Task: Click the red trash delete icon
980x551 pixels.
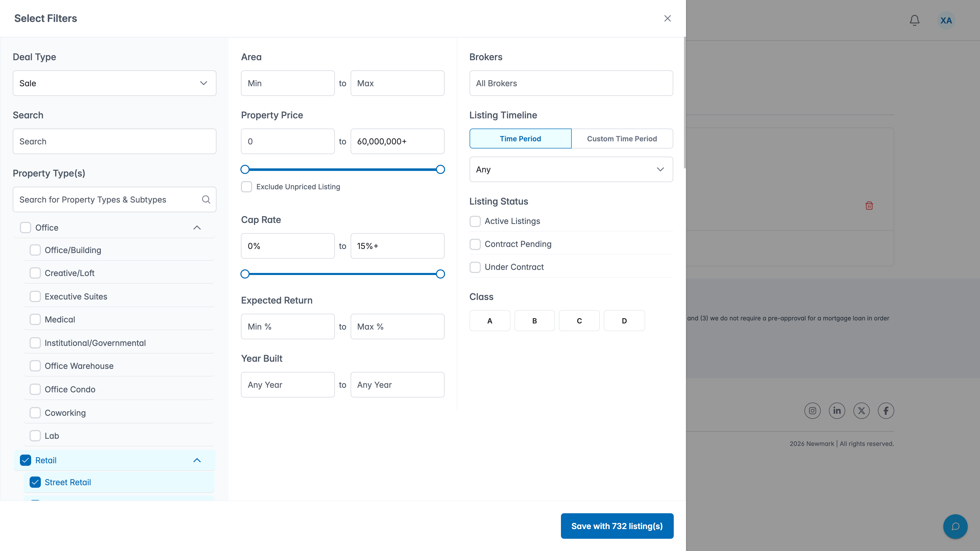Action: click(869, 206)
